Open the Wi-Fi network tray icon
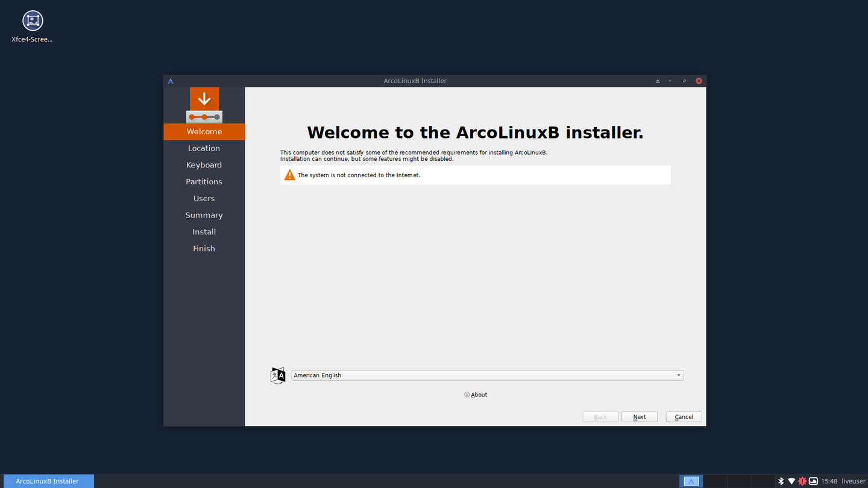Image resolution: width=868 pixels, height=488 pixels. [x=791, y=481]
